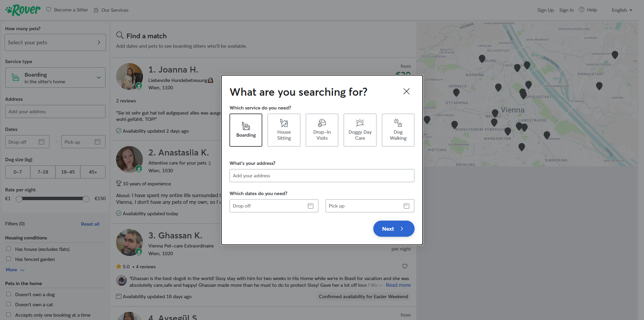Pick the Drop-In Visits service icon
The width and height of the screenshot is (644, 320).
click(322, 123)
